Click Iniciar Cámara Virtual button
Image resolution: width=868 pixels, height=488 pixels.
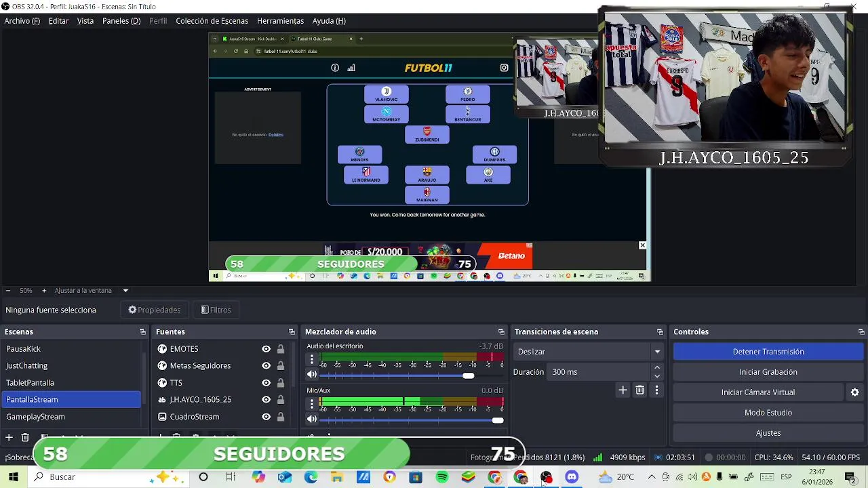[x=758, y=392]
